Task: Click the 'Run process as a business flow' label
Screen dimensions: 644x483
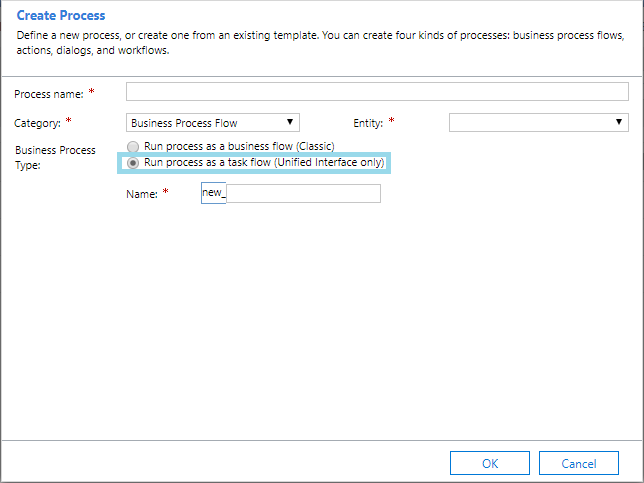Action: (239, 146)
